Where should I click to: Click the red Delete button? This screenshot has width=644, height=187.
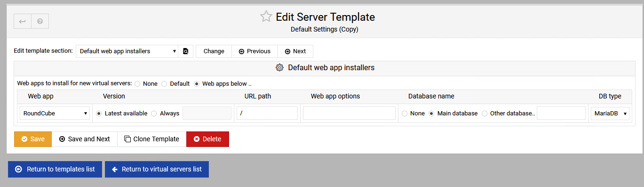click(x=207, y=139)
